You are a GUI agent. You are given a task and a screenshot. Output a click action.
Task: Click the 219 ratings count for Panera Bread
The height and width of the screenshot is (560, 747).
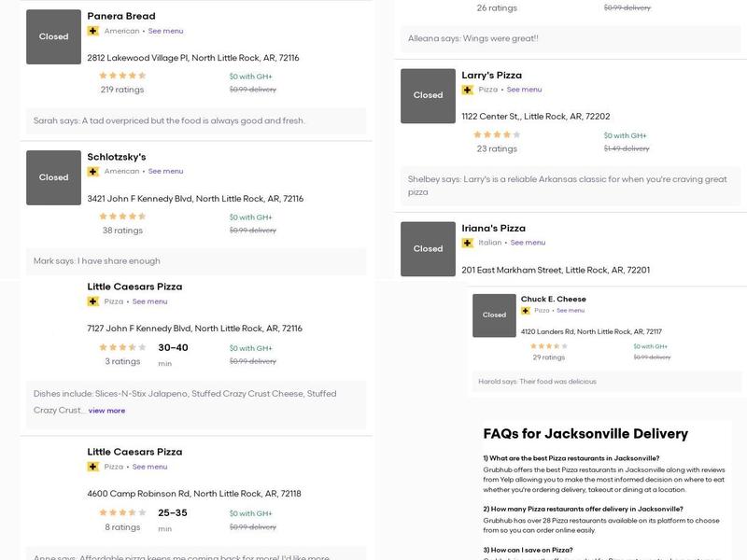(122, 90)
